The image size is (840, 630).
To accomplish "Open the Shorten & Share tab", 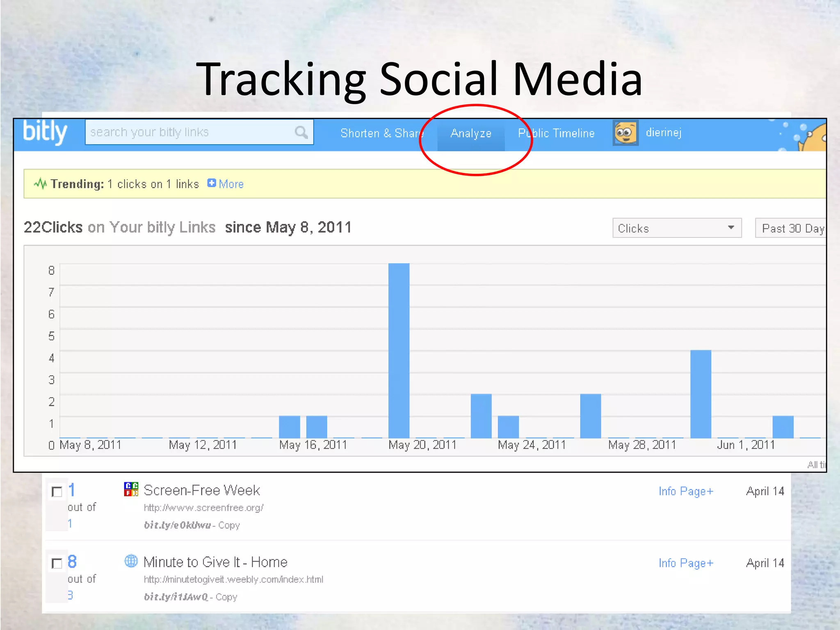I will (x=381, y=133).
